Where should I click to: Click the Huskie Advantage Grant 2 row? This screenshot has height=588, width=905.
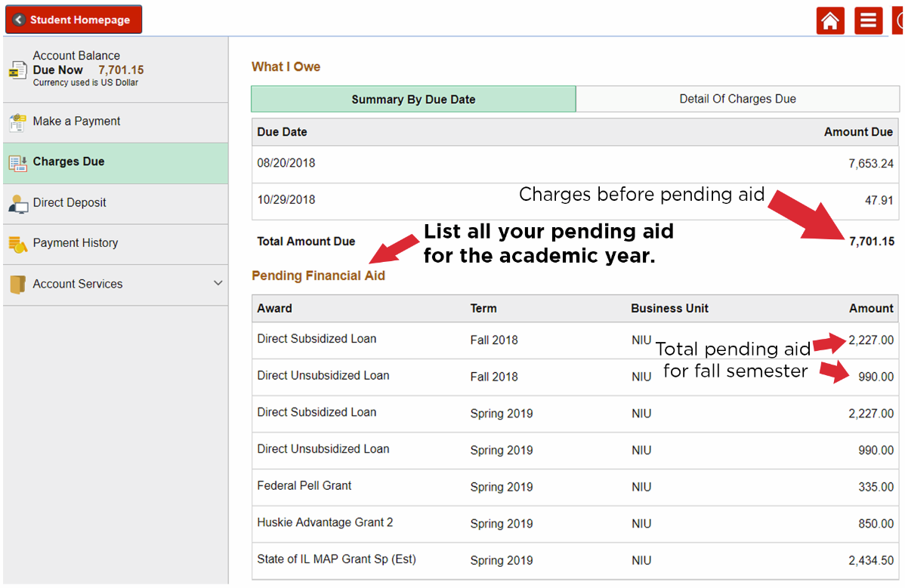pyautogui.click(x=574, y=523)
